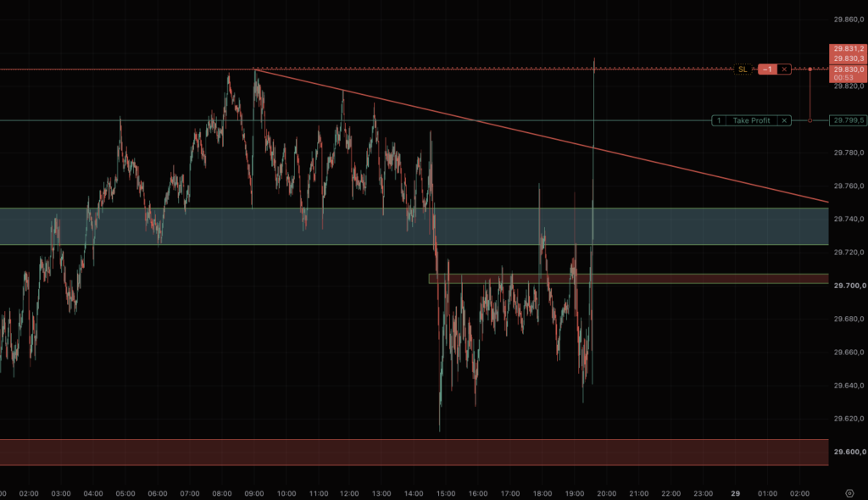The width and height of the screenshot is (868, 500).
Task: Click the 07:00 time axis label
Action: coord(189,493)
